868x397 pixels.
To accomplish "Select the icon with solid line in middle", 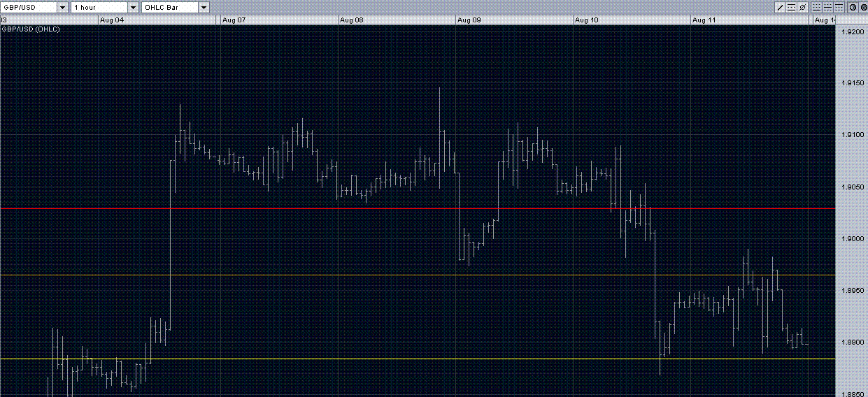I will (x=828, y=7).
